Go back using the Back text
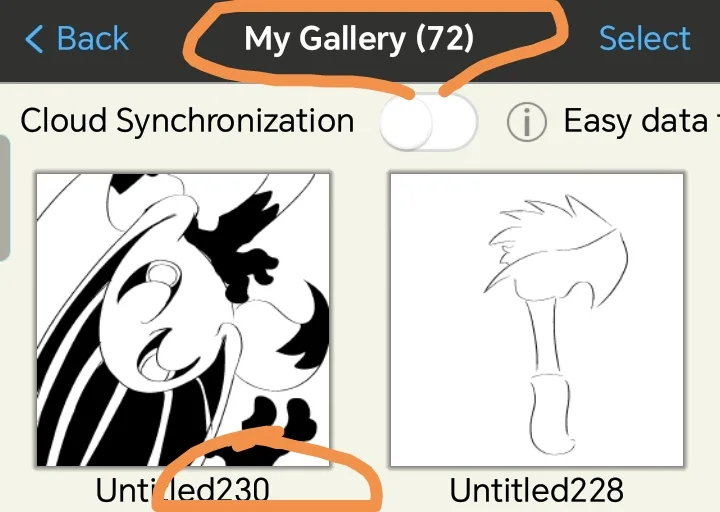The height and width of the screenshot is (512, 720). coord(93,39)
